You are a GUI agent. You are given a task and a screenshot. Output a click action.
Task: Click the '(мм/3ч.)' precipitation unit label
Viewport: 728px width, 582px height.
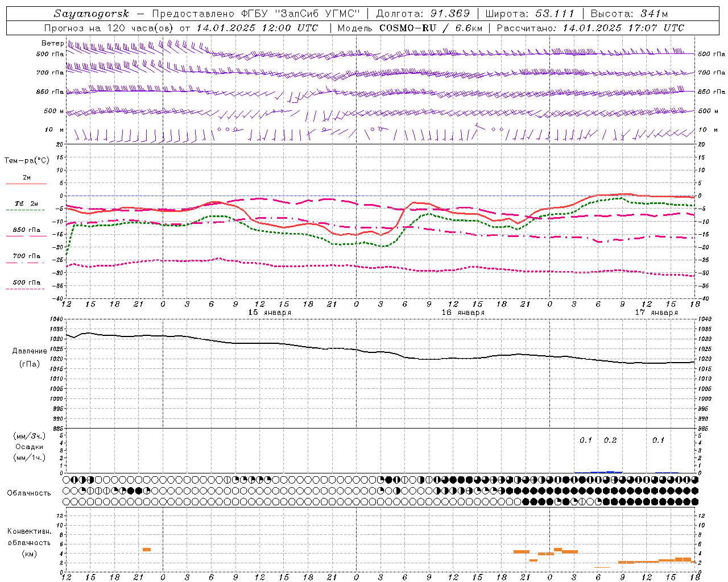pos(30,436)
